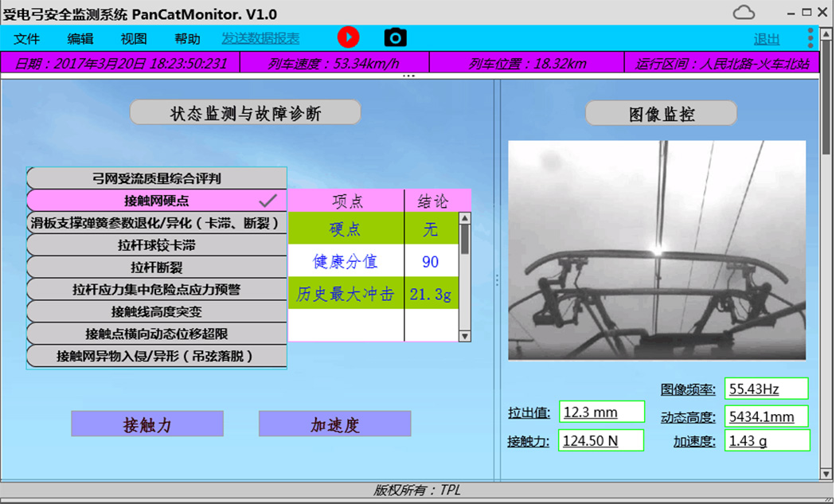The image size is (836, 504).
Task: Open the 编辑 menu
Action: [80, 39]
